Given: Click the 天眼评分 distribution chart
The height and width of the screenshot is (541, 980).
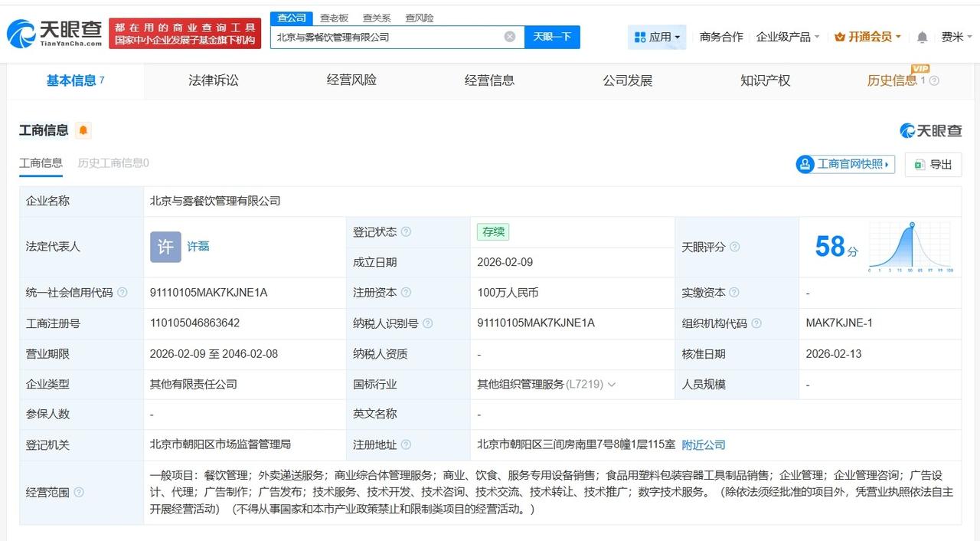Looking at the screenshot, I should 911,247.
